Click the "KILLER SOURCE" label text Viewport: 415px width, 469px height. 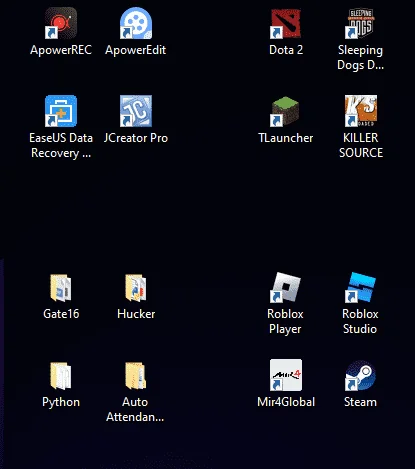[x=361, y=145]
